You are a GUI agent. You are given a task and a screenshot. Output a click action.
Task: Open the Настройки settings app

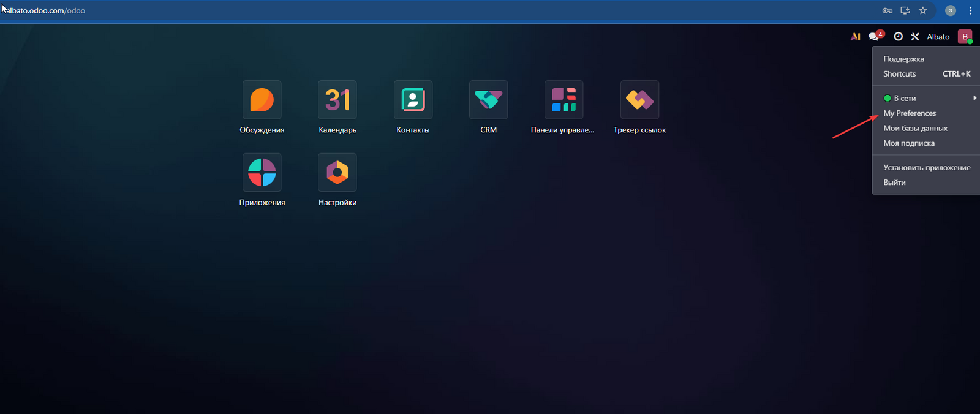[337, 172]
